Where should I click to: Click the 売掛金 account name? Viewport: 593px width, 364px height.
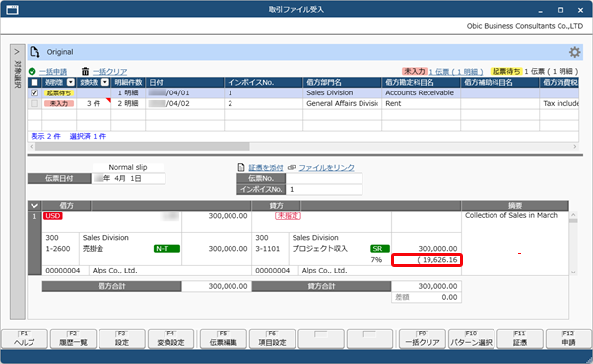[93, 249]
